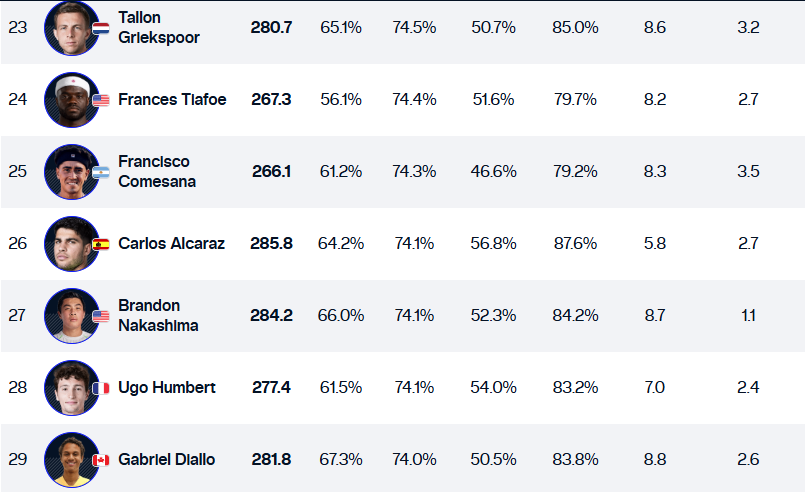
Task: Click the France flag next to Humbert
Action: pos(100,389)
